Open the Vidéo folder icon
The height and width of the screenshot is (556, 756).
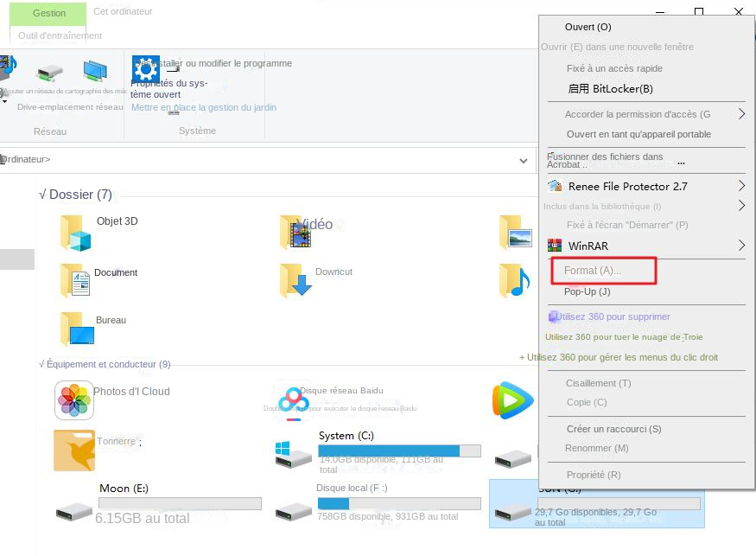tap(295, 232)
